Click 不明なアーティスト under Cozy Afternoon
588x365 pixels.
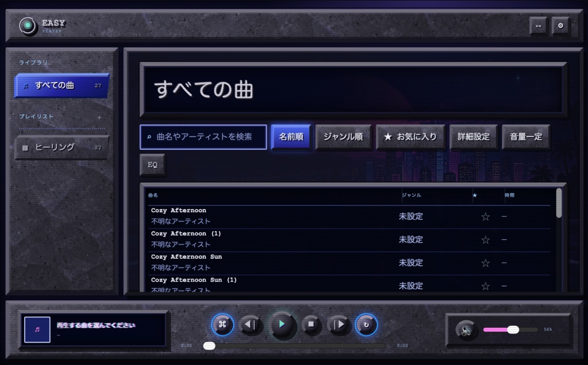[180, 222]
